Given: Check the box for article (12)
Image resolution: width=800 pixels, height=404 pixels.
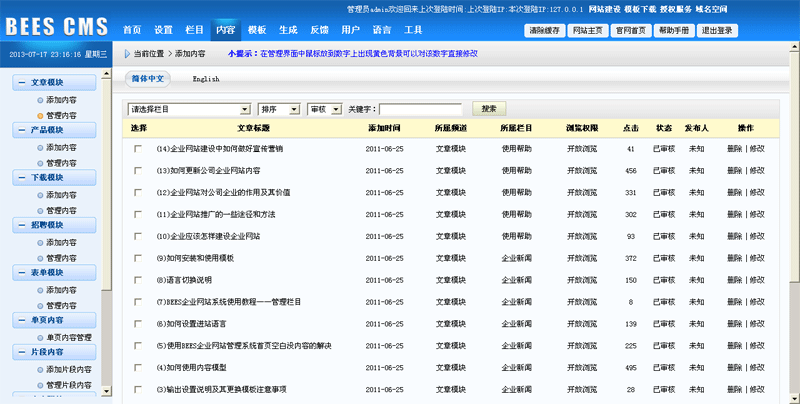Looking at the screenshot, I should tap(138, 192).
